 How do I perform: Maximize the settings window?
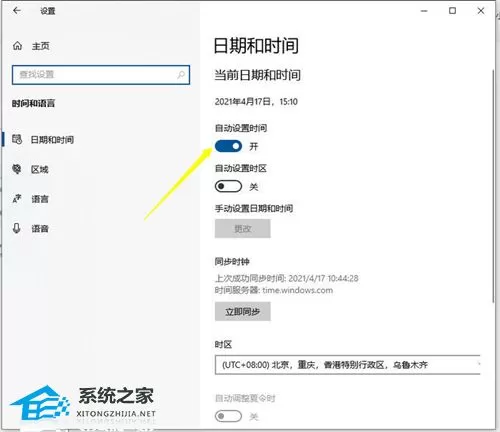[x=452, y=11]
